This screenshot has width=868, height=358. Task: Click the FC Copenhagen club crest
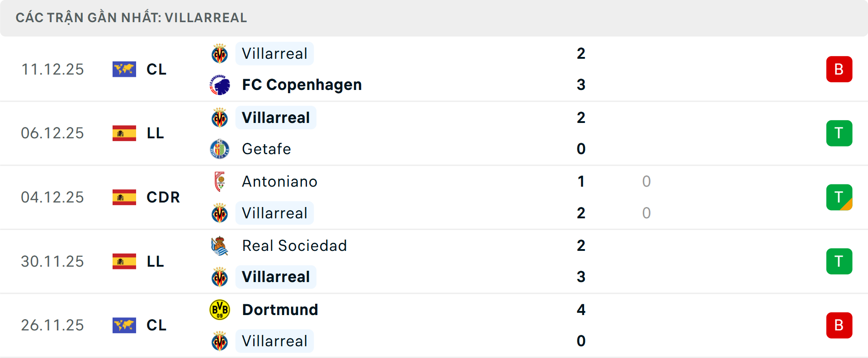click(220, 85)
